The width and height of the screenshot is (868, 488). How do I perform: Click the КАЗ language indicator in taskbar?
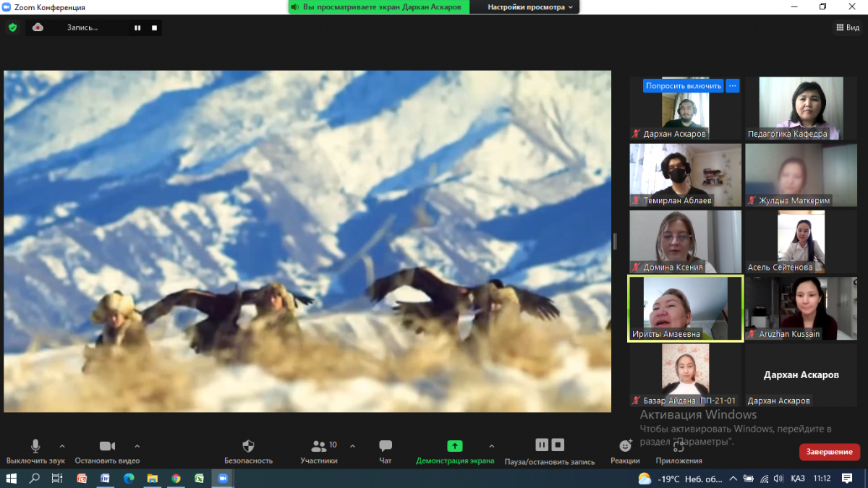click(x=798, y=479)
